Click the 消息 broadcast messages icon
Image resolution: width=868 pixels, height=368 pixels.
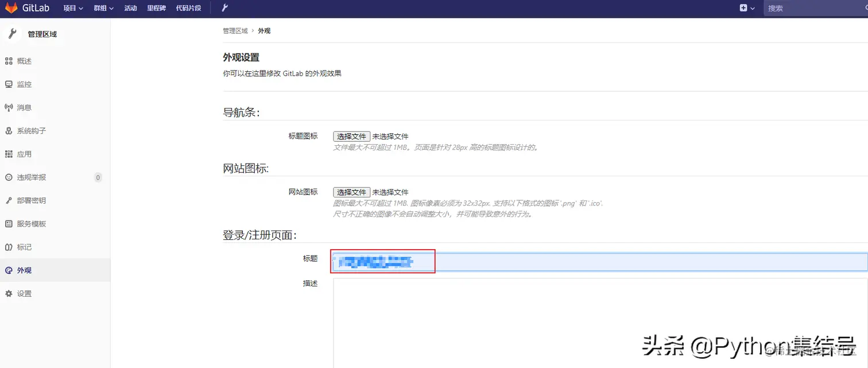pos(8,107)
